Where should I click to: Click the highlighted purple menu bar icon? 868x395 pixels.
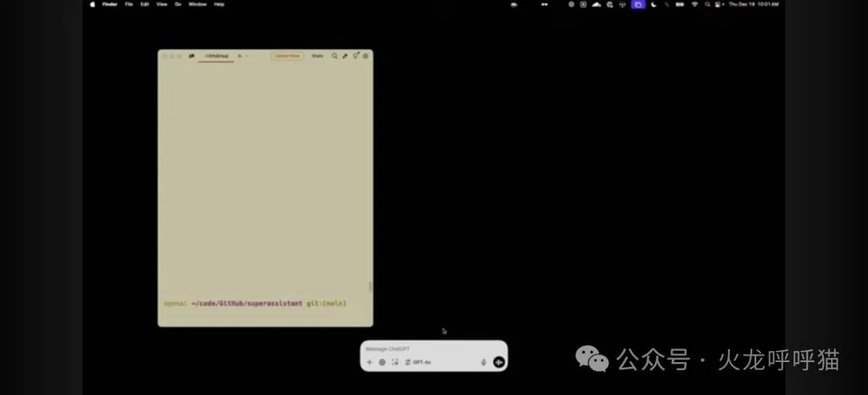coord(638,4)
